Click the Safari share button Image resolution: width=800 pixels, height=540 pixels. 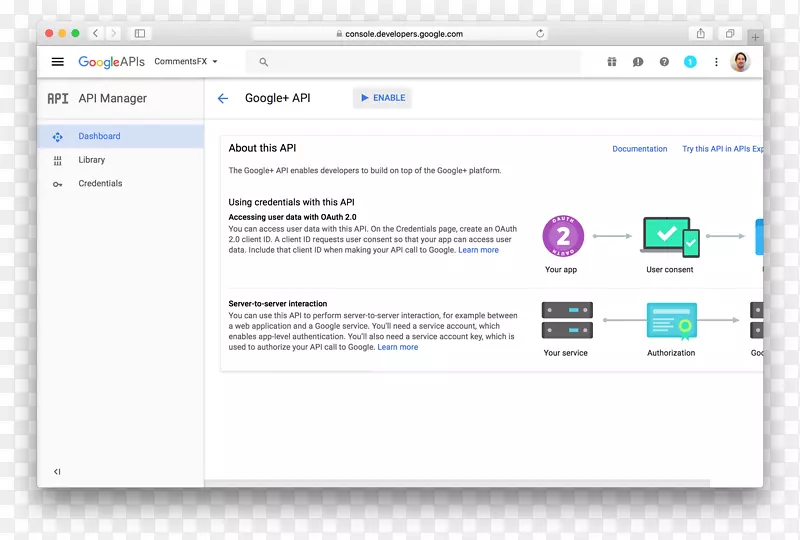coord(701,33)
